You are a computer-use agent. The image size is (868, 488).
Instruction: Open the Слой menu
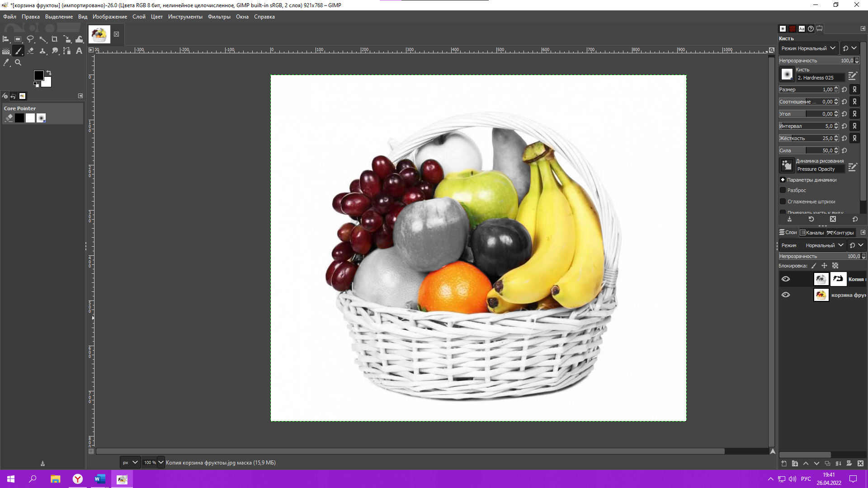pos(139,17)
